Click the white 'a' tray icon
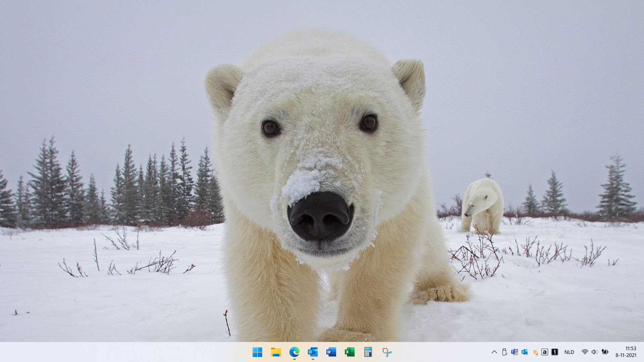This screenshot has width=644, height=362. point(545,352)
